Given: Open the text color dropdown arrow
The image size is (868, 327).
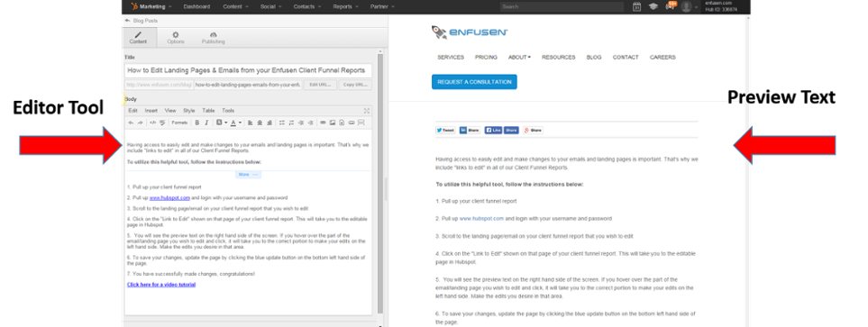Looking at the screenshot, I should point(241,123).
